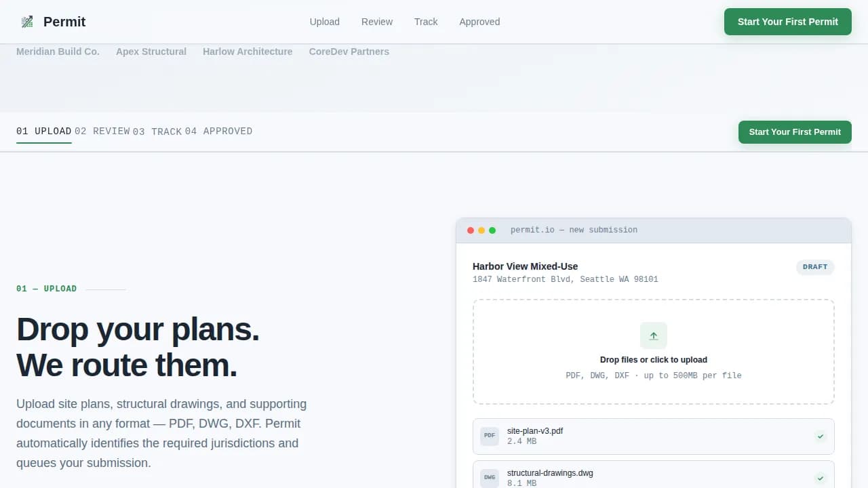Switch to the Track navigation tab

point(426,22)
